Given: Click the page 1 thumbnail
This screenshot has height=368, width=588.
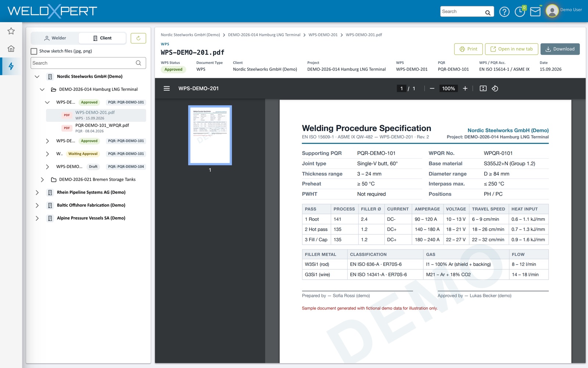Looking at the screenshot, I should tap(210, 135).
